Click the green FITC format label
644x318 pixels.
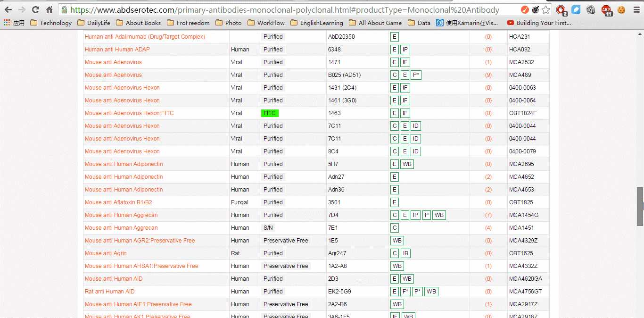270,113
